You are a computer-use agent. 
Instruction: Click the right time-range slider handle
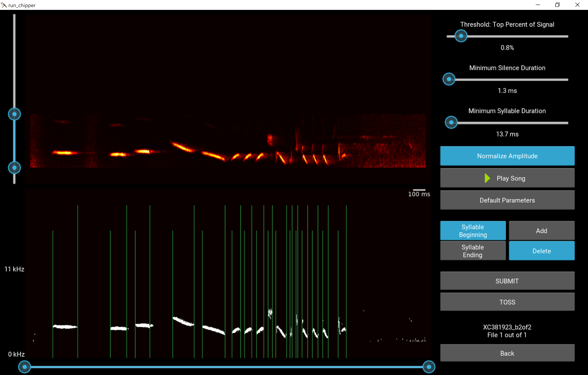tap(429, 367)
